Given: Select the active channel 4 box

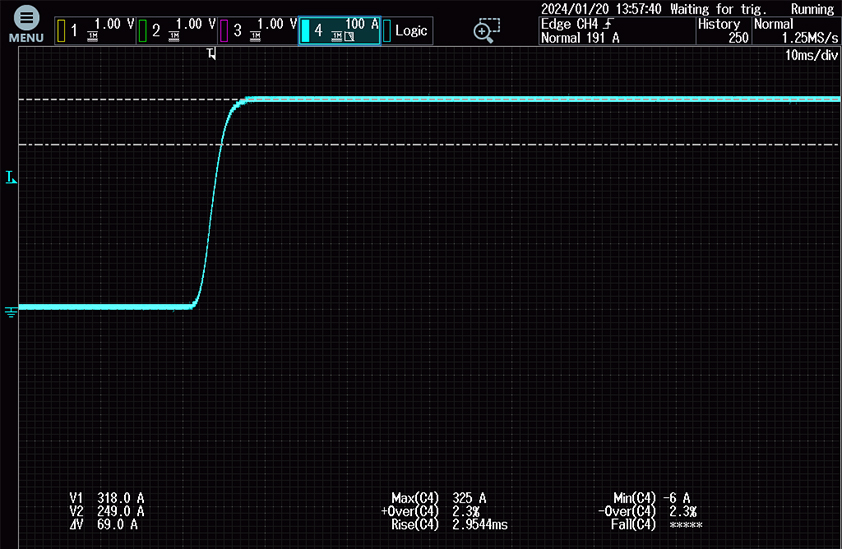Looking at the screenshot, I should (x=338, y=30).
